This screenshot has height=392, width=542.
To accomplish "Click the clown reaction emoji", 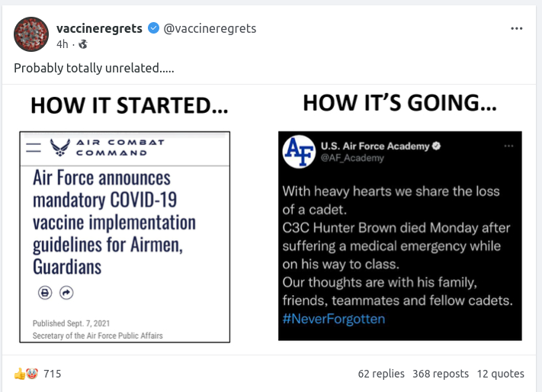I will 31,374.
